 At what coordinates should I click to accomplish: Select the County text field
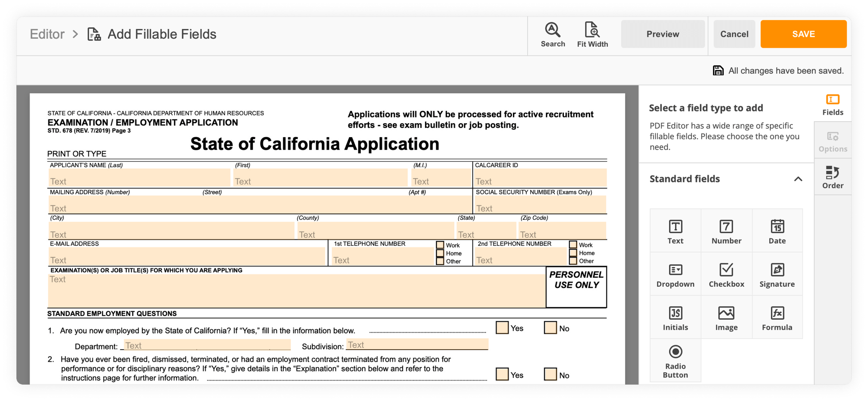[375, 230]
